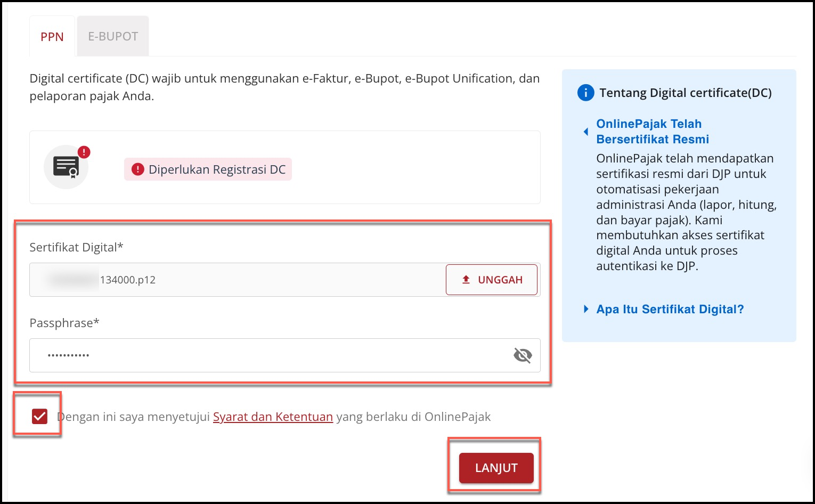Open the Syarat dan Ketentuan link
This screenshot has width=815, height=504.
click(273, 417)
